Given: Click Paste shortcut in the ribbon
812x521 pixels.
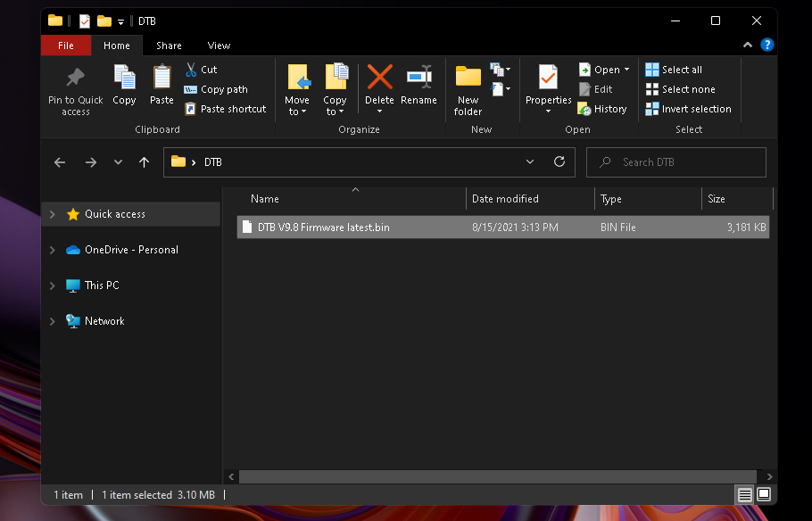Looking at the screenshot, I should [x=226, y=109].
